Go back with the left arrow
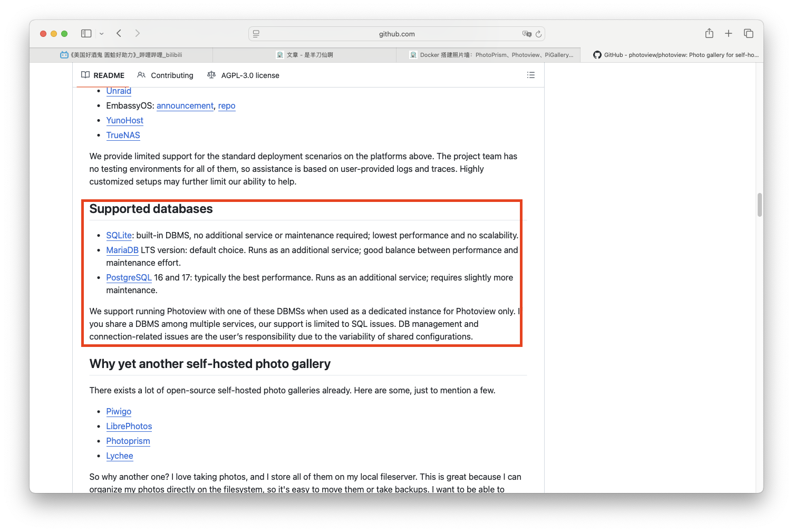The width and height of the screenshot is (793, 532). tap(119, 33)
